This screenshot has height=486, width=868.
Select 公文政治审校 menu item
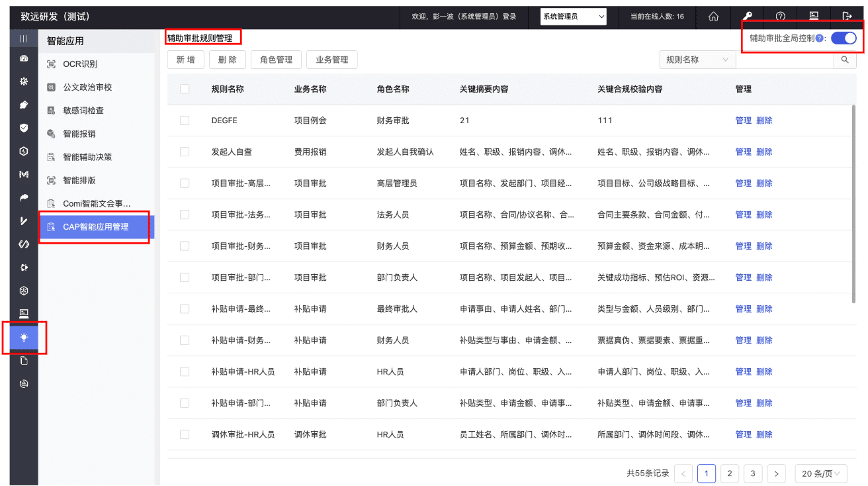(96, 87)
